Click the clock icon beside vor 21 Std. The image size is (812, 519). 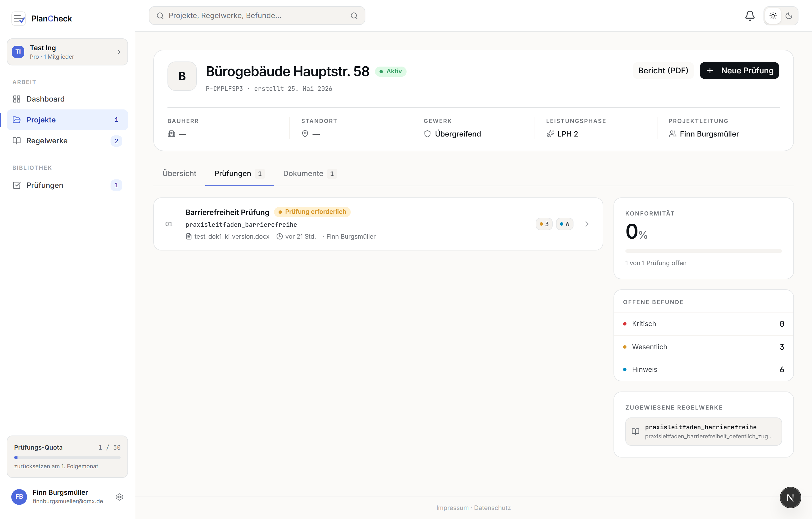coord(279,237)
